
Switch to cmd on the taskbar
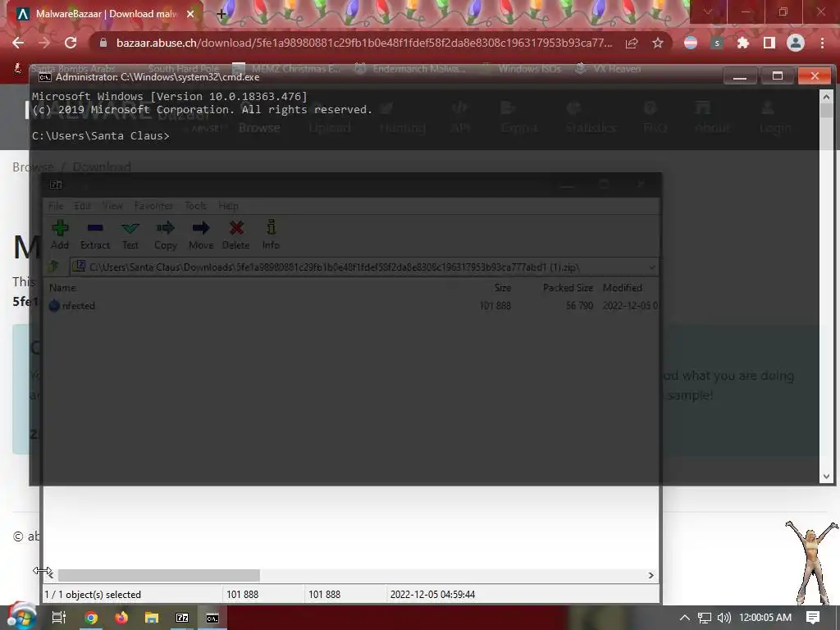click(212, 618)
